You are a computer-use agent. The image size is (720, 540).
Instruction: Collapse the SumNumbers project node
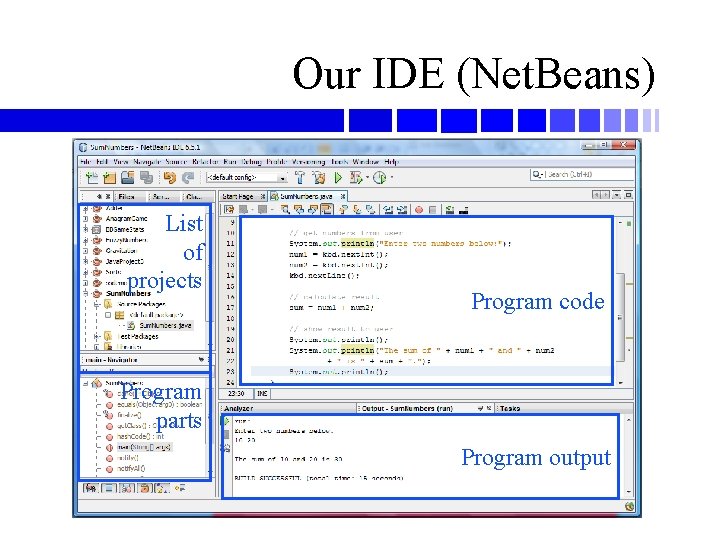(86, 293)
